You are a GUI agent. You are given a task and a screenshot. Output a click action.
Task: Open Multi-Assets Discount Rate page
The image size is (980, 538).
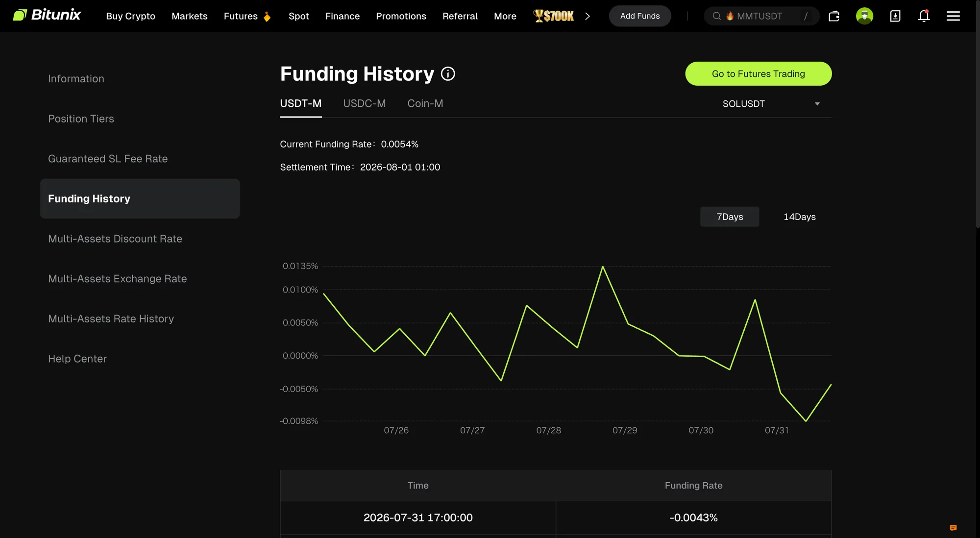pyautogui.click(x=115, y=239)
